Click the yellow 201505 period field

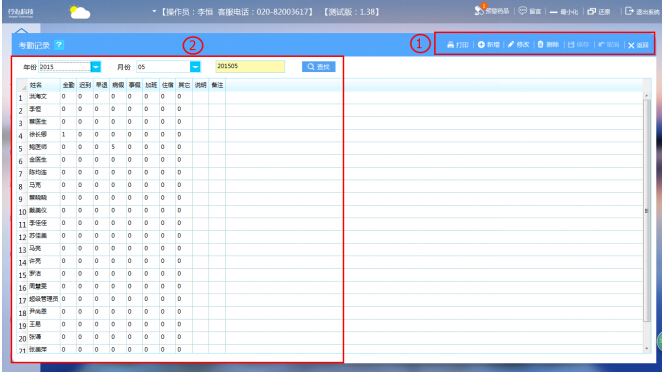point(250,66)
